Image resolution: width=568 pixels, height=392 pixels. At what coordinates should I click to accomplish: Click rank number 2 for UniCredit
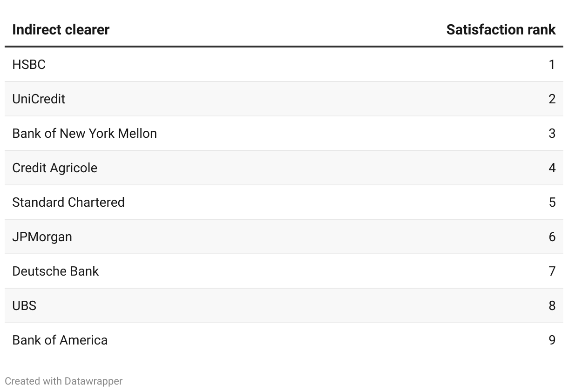pos(552,99)
